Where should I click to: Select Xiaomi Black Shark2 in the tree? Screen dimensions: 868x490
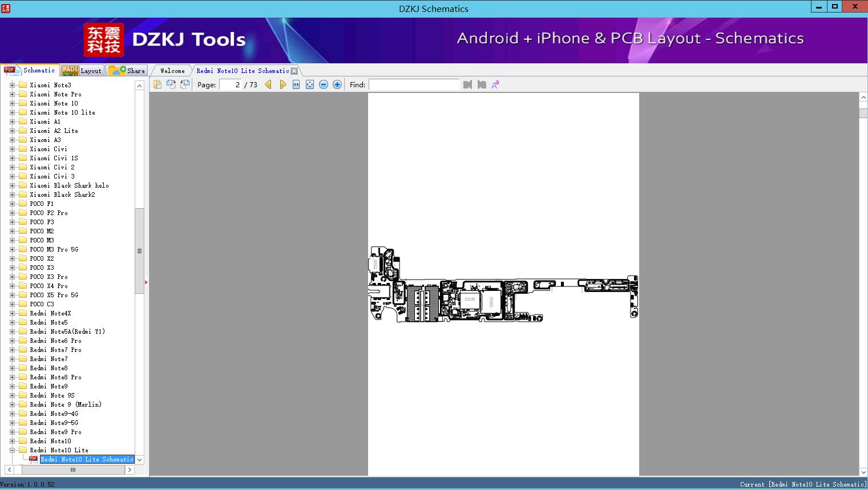click(62, 195)
